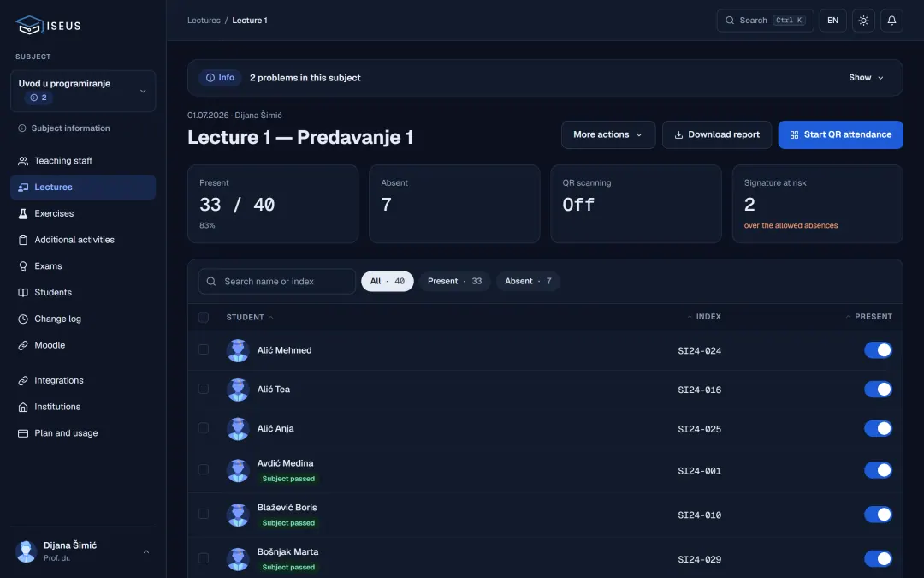Select the checkbox for Avdić Medina
Screen dimensions: 924x578
(204, 469)
